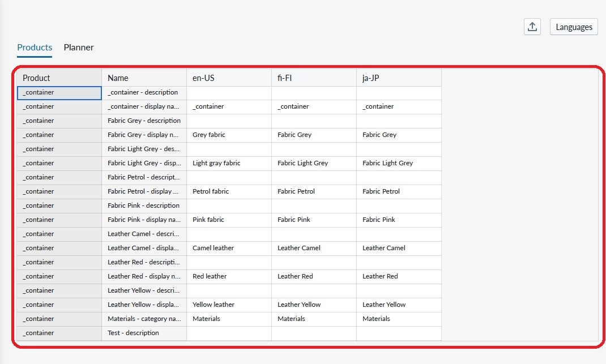The width and height of the screenshot is (606, 364).
Task: Select the 'Fabric Pink - display na...' cell
Action: coord(144,220)
